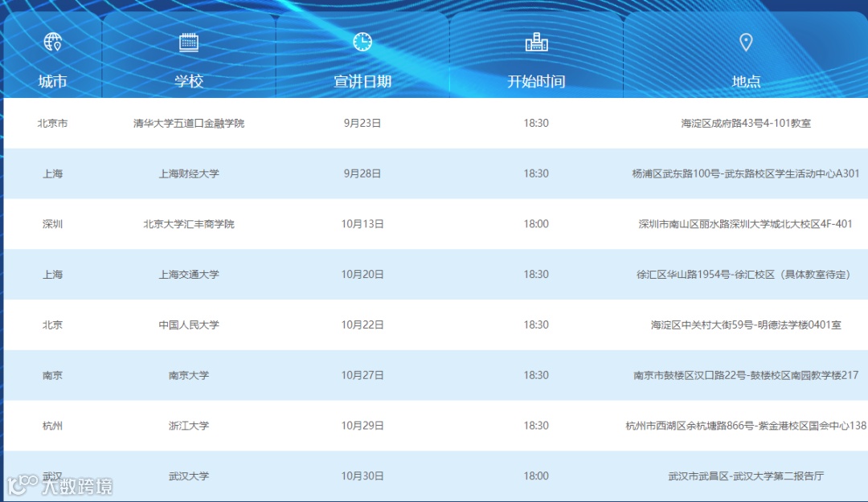Viewport: 868px width, 502px height.
Task: Click the clock icon above 宣讲日期
Action: pyautogui.click(x=362, y=42)
